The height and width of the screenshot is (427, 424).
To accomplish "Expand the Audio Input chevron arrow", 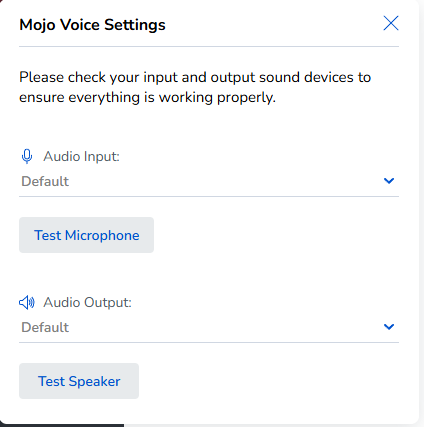I will coord(389,181).
